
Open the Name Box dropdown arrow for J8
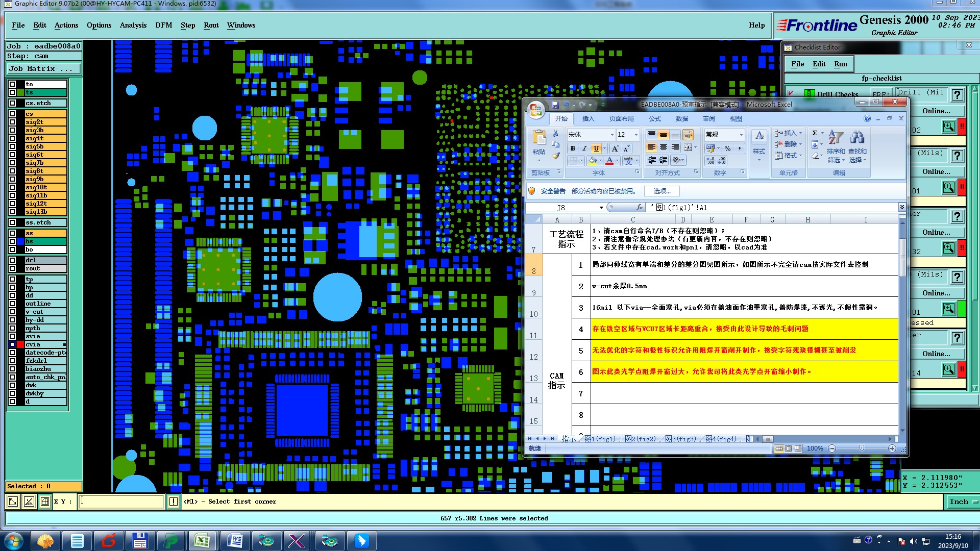601,208
